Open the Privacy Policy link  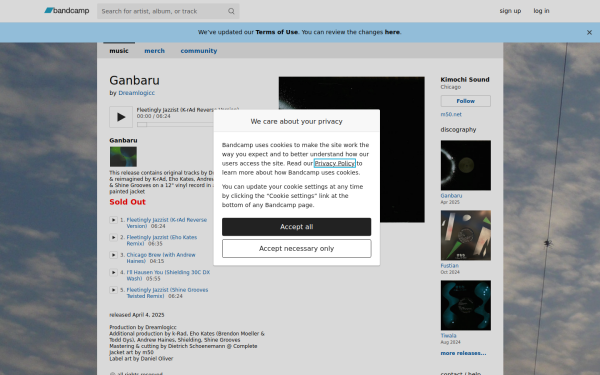click(x=334, y=163)
